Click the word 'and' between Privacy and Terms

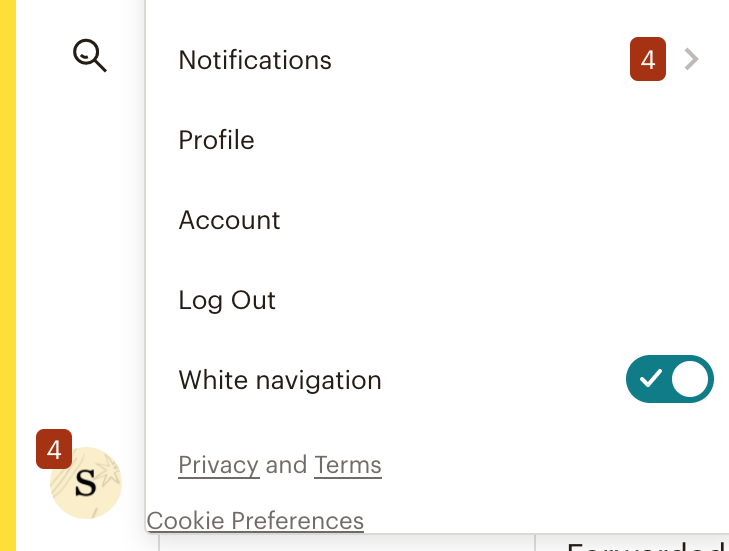point(286,465)
